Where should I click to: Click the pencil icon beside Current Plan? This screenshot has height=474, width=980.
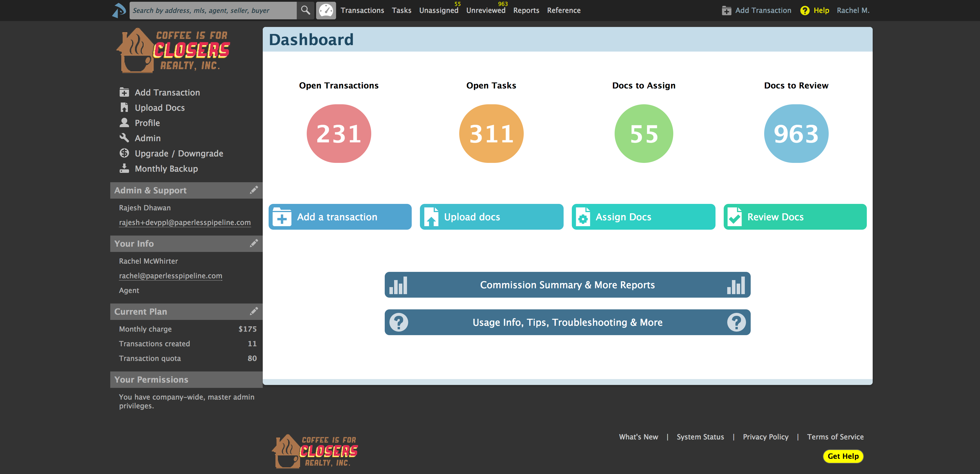(254, 311)
